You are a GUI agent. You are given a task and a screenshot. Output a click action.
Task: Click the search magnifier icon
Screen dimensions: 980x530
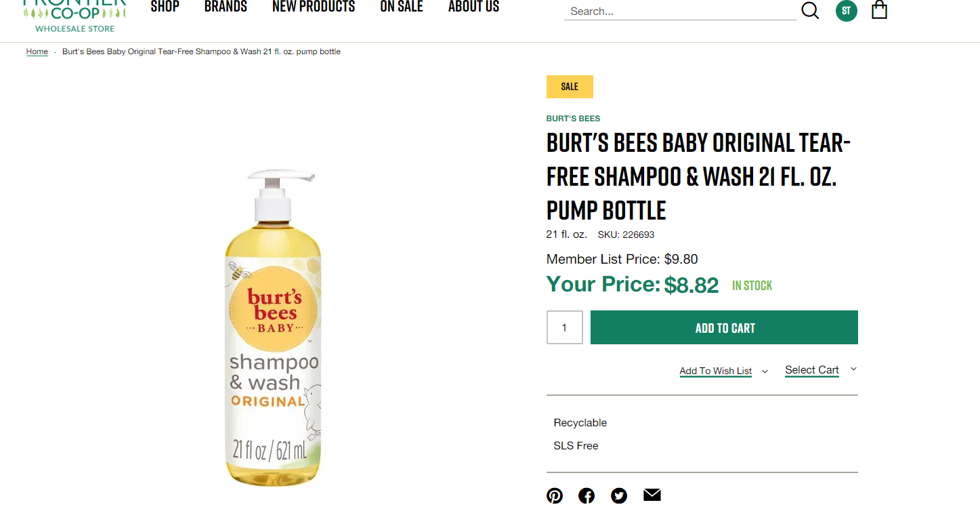coord(810,10)
